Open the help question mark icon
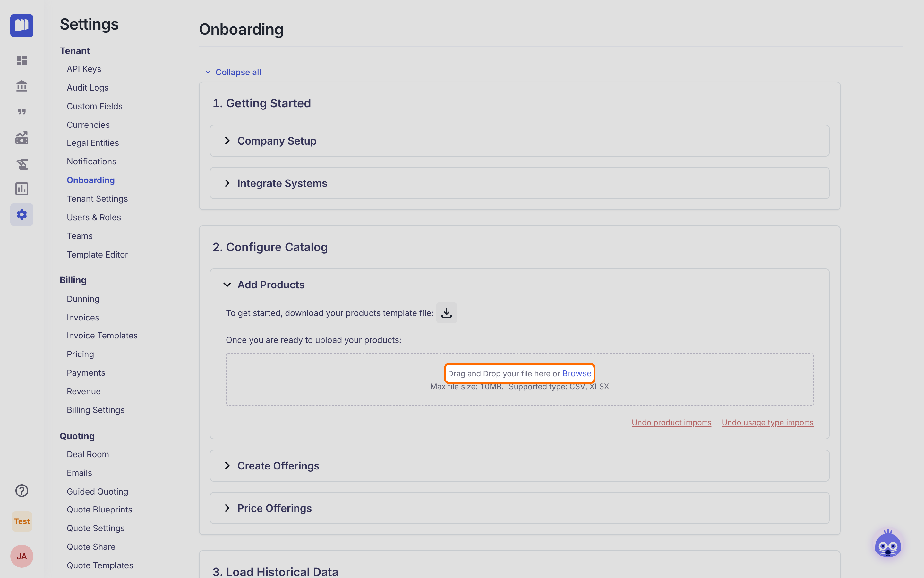The height and width of the screenshot is (578, 924). click(x=22, y=490)
